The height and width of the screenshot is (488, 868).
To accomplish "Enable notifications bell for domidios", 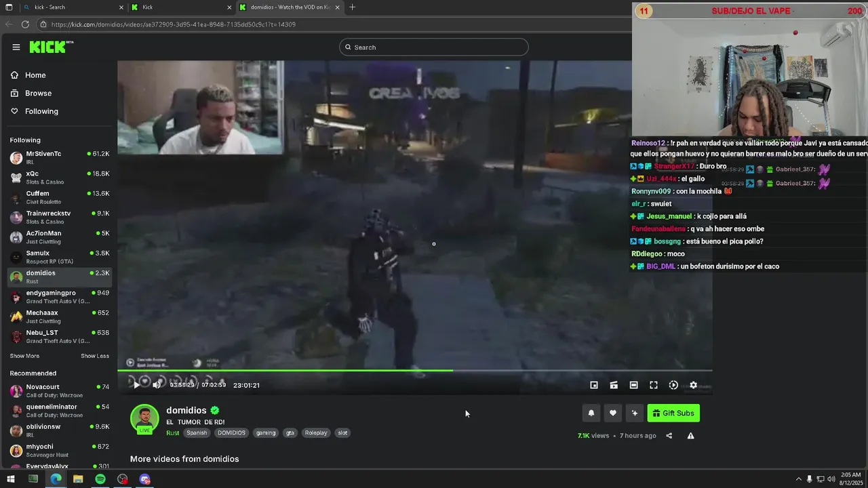I will tap(591, 413).
